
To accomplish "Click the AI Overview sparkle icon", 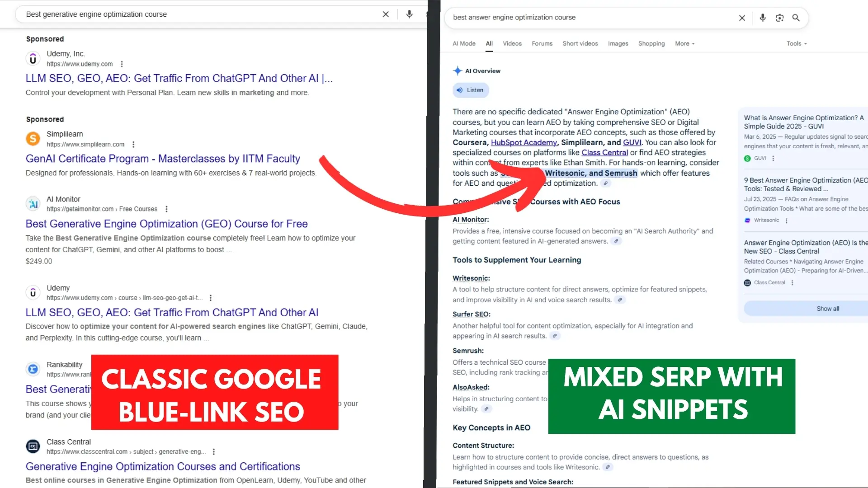I will pyautogui.click(x=458, y=70).
